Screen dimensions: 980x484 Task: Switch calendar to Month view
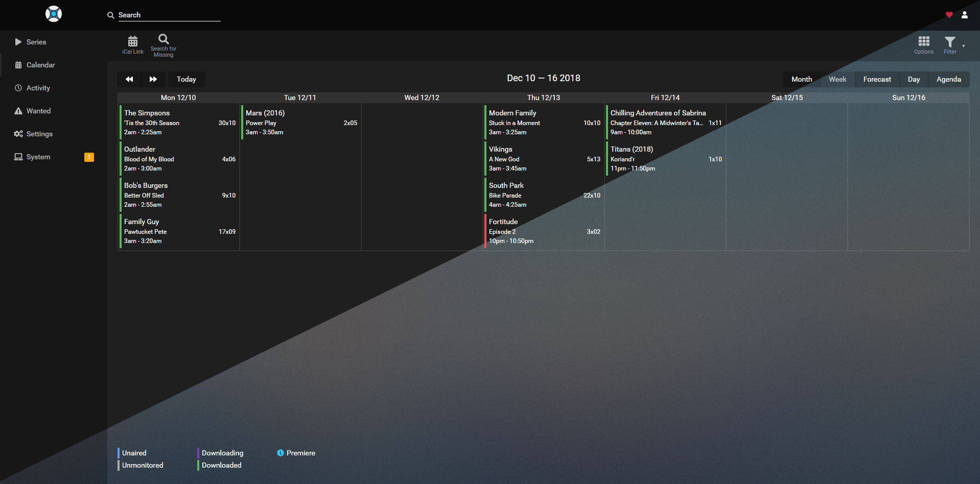801,79
